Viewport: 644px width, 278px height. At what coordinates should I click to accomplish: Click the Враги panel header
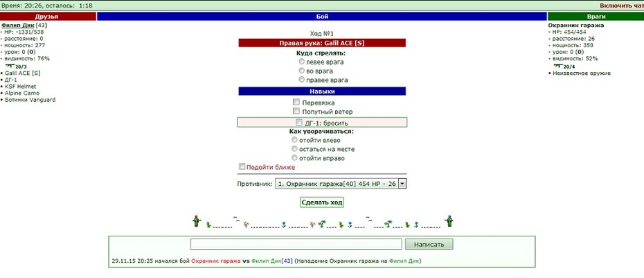[596, 16]
